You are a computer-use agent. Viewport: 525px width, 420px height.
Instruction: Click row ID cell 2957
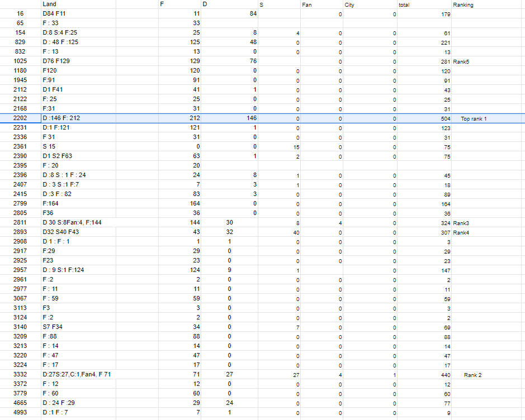tap(20, 270)
